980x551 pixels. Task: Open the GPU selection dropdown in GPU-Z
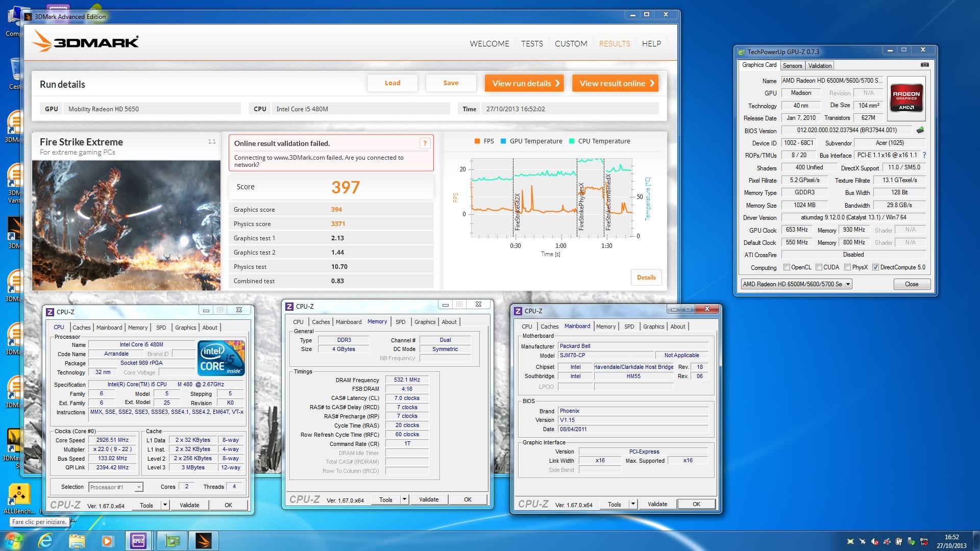[796, 284]
